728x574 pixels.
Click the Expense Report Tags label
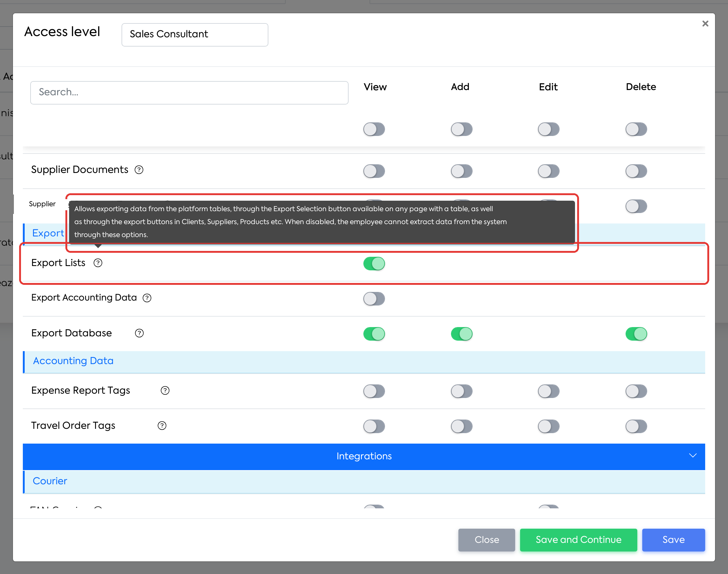pos(81,391)
